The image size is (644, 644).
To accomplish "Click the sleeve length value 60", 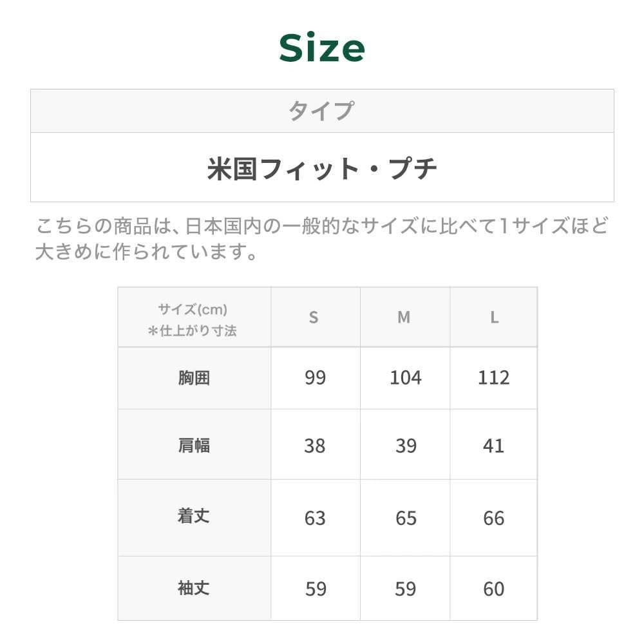I will click(494, 589).
